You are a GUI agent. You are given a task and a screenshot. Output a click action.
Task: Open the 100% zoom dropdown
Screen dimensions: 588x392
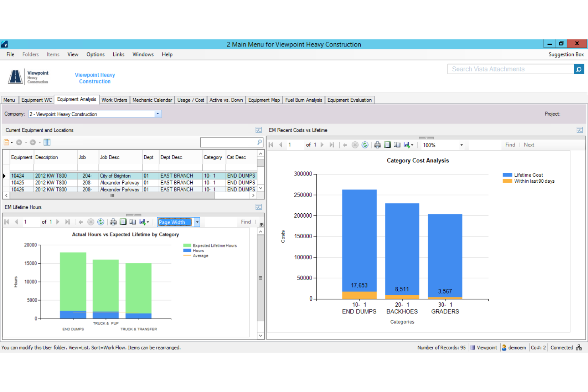pyautogui.click(x=461, y=145)
